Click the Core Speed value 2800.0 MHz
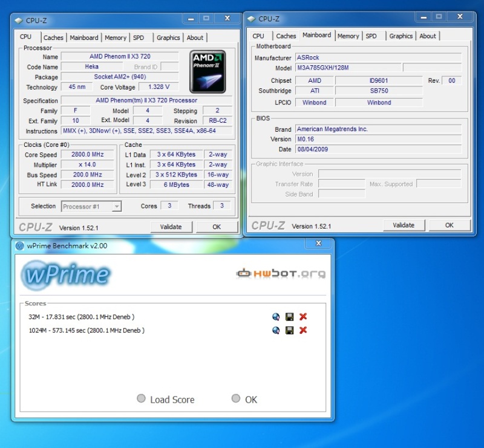Image resolution: width=484 pixels, height=448 pixels. [x=87, y=154]
